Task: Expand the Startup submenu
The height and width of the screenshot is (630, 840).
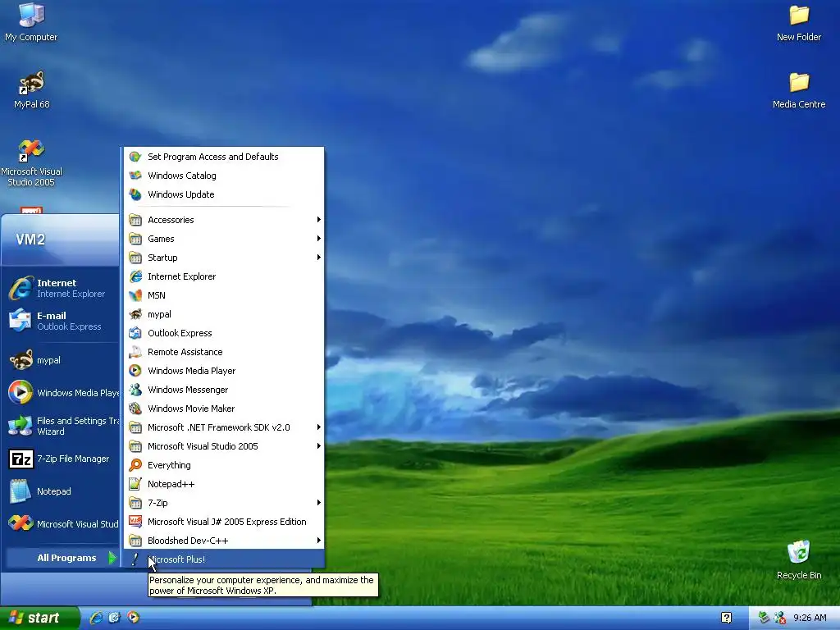Action: point(224,258)
